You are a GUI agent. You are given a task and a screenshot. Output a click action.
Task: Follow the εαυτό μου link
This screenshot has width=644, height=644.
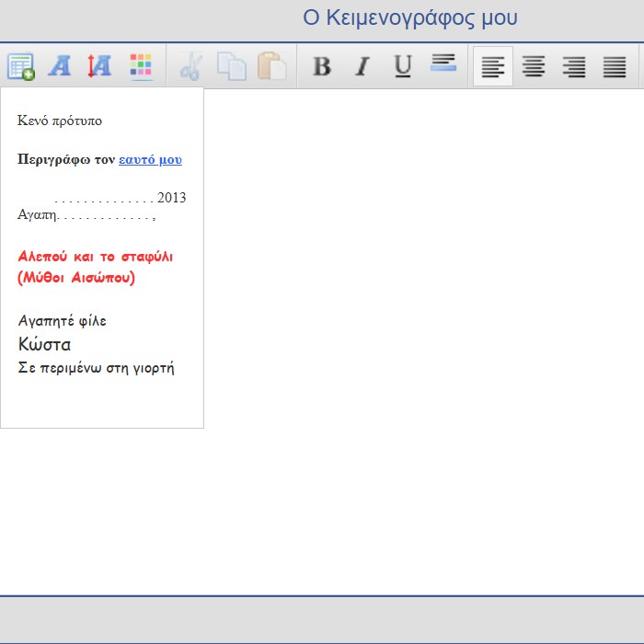click(x=150, y=159)
